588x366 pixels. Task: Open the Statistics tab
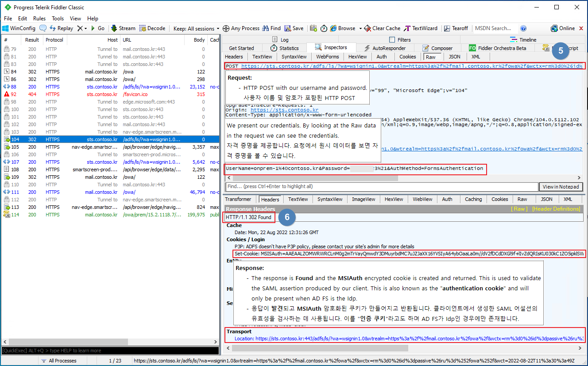[x=285, y=48]
